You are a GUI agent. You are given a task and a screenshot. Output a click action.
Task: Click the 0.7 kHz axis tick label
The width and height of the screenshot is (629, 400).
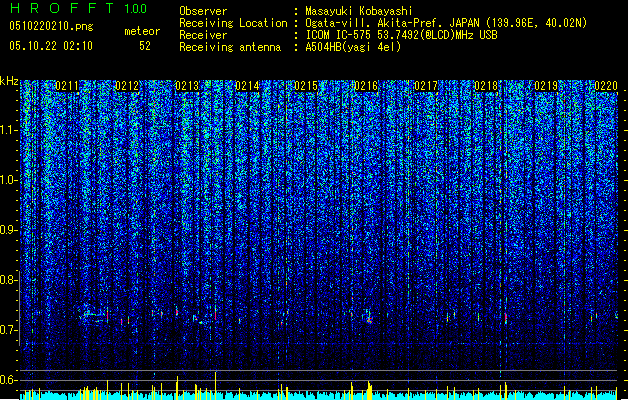(x=9, y=330)
